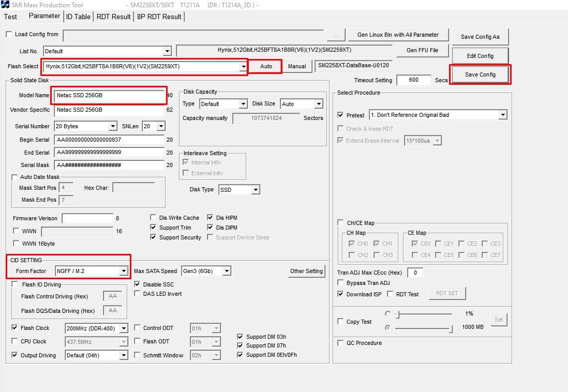Viewport: 568px width, 392px height.
Task: Toggle the Disable SSC checkbox
Action: coord(137,284)
